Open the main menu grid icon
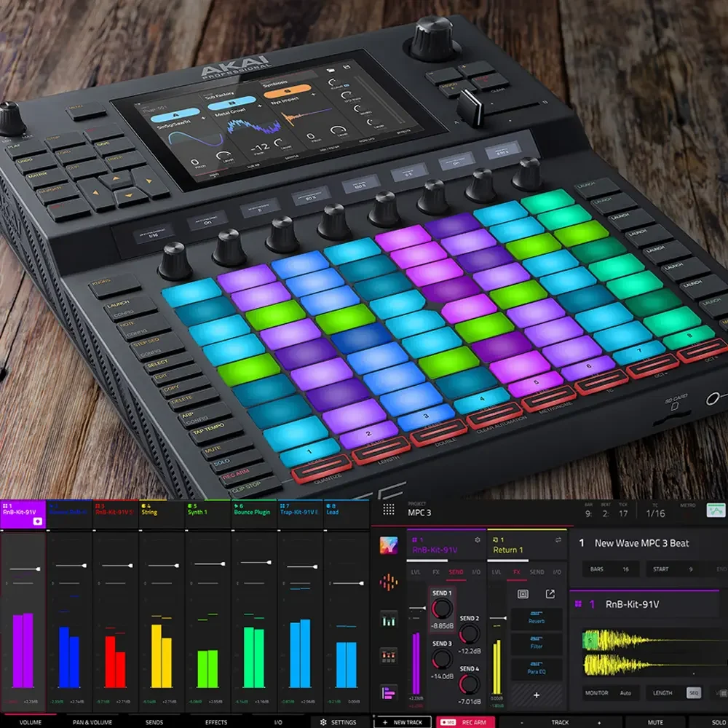 point(389,510)
